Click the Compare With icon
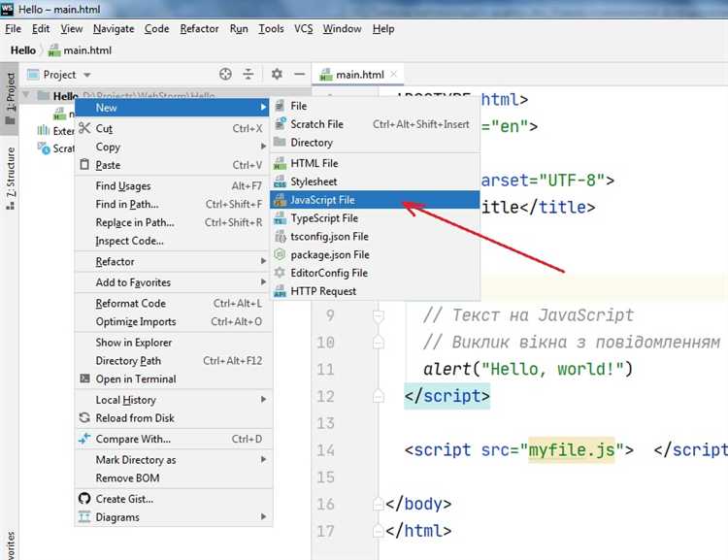The height and width of the screenshot is (560, 728). pyautogui.click(x=84, y=439)
